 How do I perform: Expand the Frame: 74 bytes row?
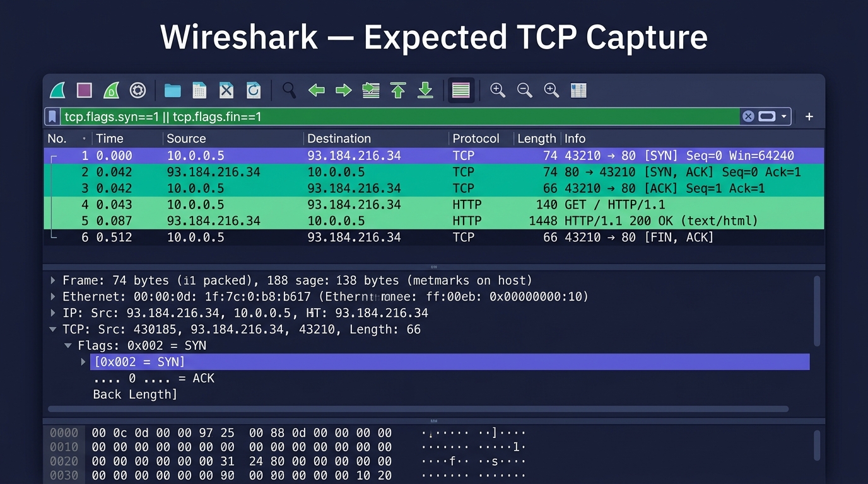click(x=53, y=280)
